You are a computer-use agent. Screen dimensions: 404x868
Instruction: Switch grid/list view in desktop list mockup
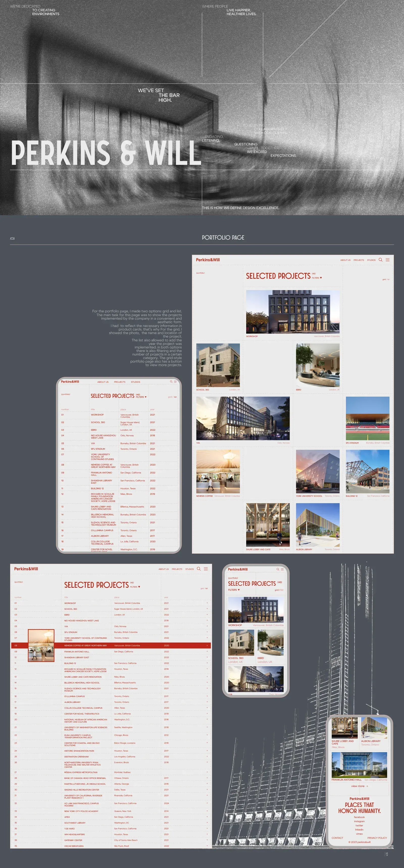pos(204,588)
